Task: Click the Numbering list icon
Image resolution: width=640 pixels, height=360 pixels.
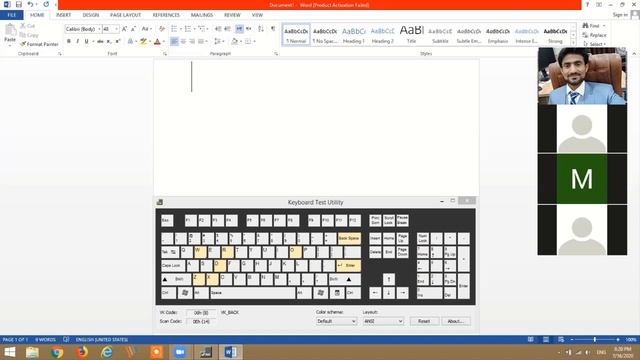Action: tap(188, 29)
